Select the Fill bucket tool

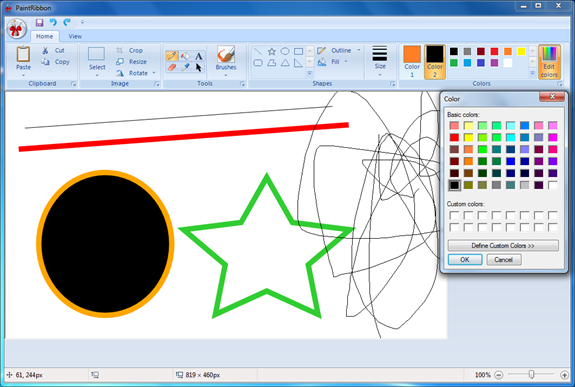[185, 56]
